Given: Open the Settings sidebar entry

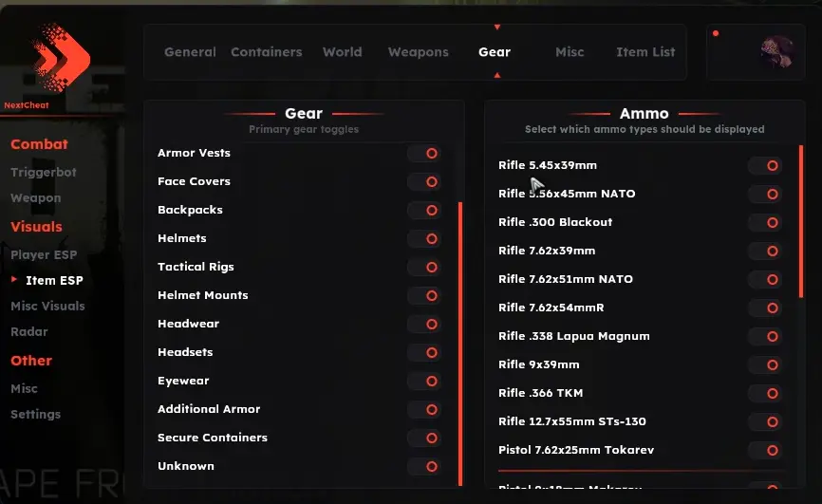Looking at the screenshot, I should pyautogui.click(x=36, y=415).
